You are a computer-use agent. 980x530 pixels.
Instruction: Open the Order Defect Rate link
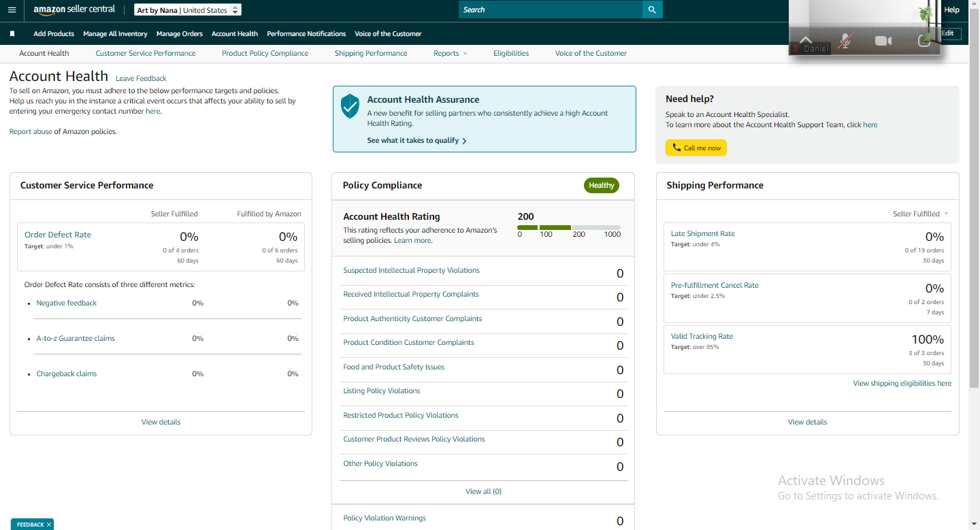(x=58, y=235)
